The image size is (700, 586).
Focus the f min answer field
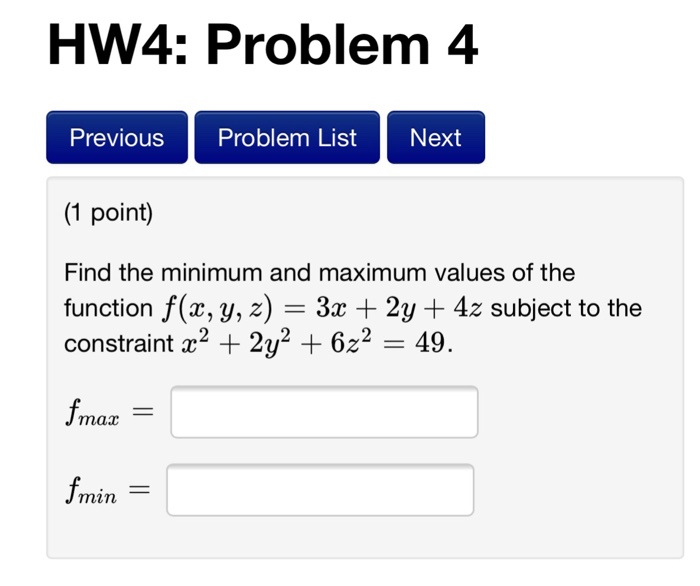point(320,490)
